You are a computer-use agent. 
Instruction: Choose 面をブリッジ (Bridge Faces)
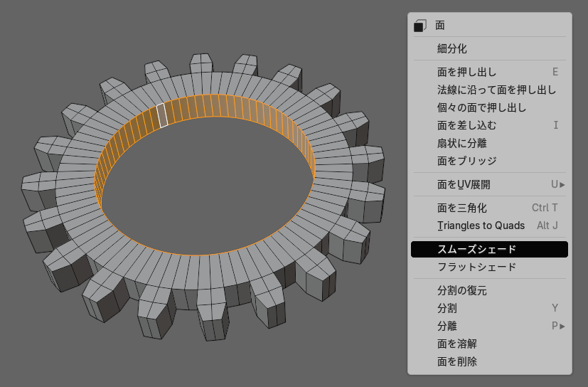click(x=489, y=161)
